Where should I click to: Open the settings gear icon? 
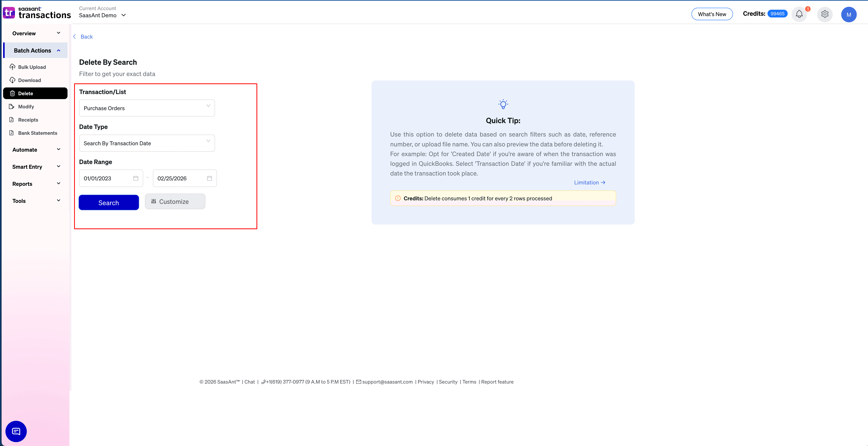[x=825, y=14]
